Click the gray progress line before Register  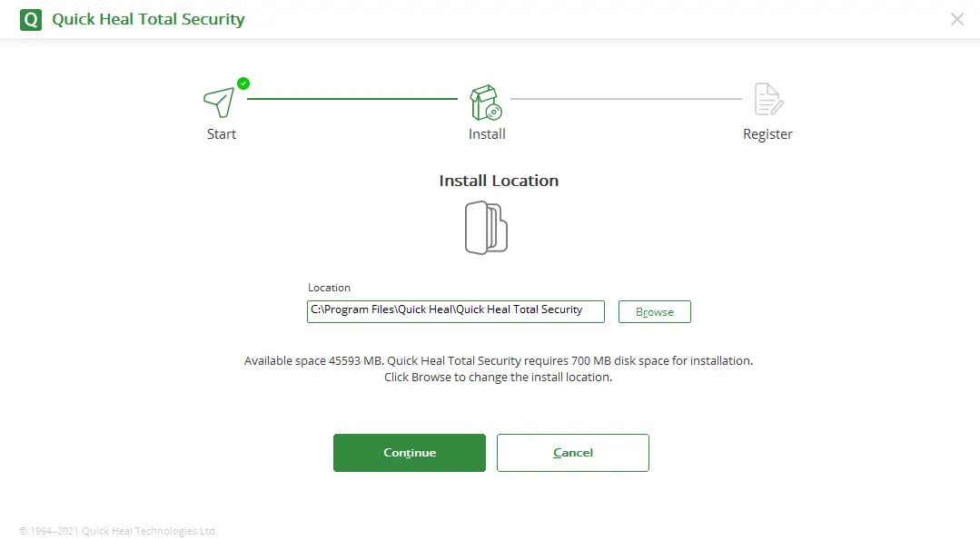click(x=626, y=99)
